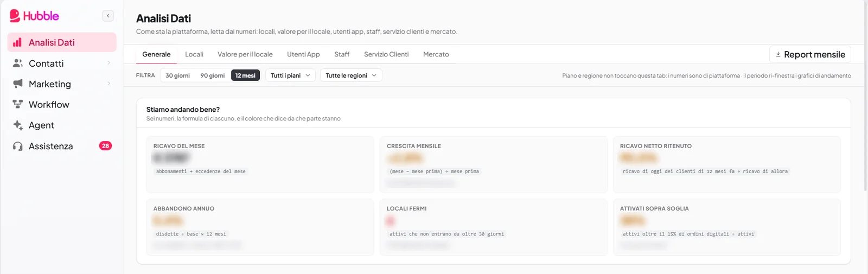Open Agent in the sidebar
This screenshot has height=274, width=868.
pos(62,125)
